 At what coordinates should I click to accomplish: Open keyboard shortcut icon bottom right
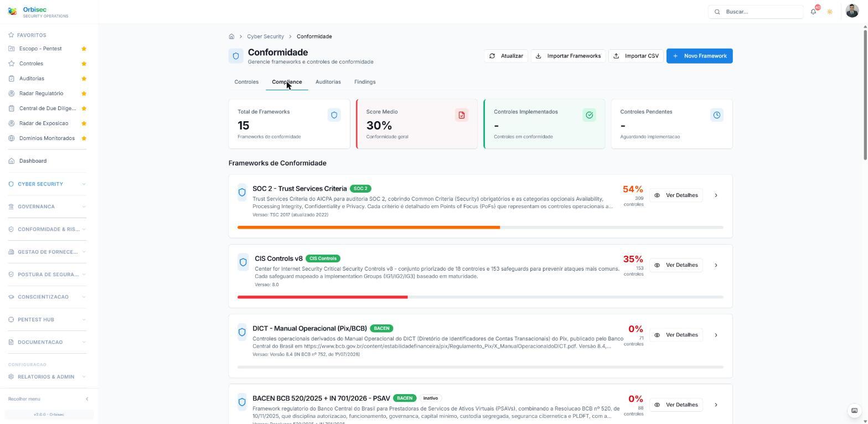click(854, 411)
